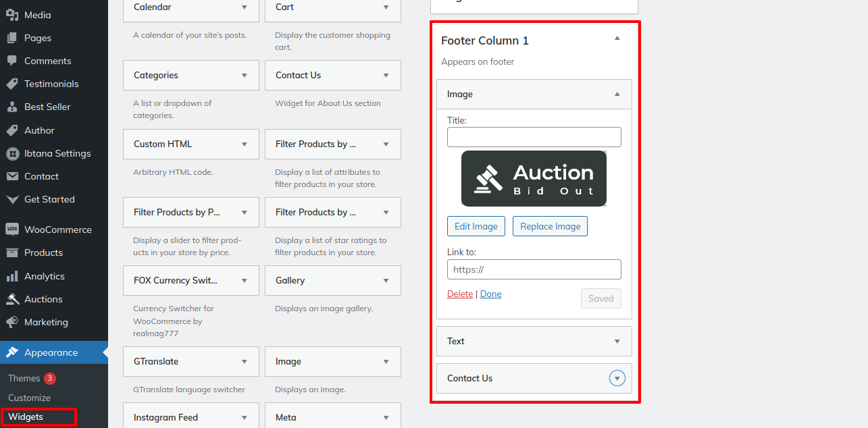868x428 pixels.
Task: Expand the Calendar widget dropdown arrow
Action: coord(245,7)
